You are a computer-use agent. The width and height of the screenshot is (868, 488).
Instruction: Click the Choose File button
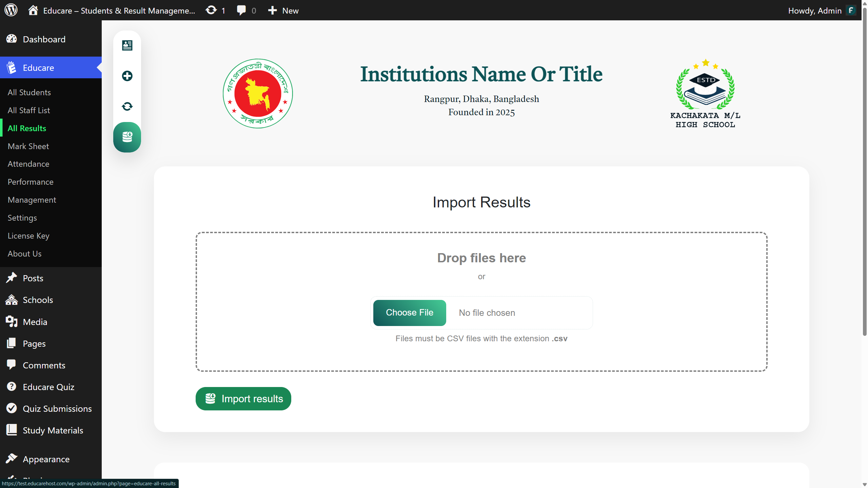point(410,313)
